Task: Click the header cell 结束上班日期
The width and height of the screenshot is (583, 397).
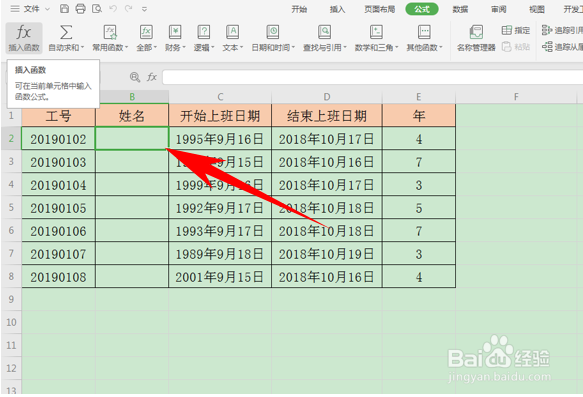Action: (326, 116)
